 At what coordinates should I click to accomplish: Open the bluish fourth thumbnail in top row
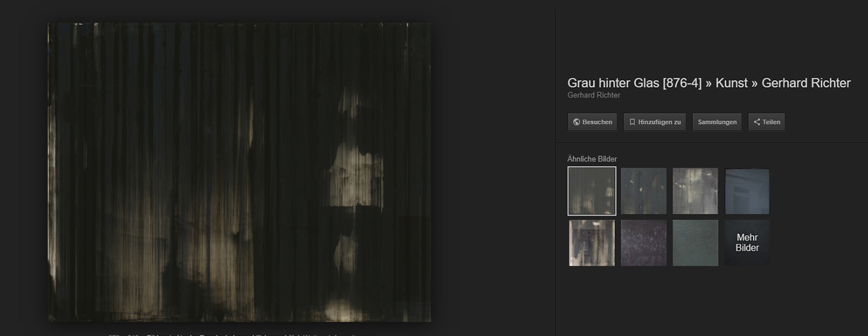tap(748, 191)
